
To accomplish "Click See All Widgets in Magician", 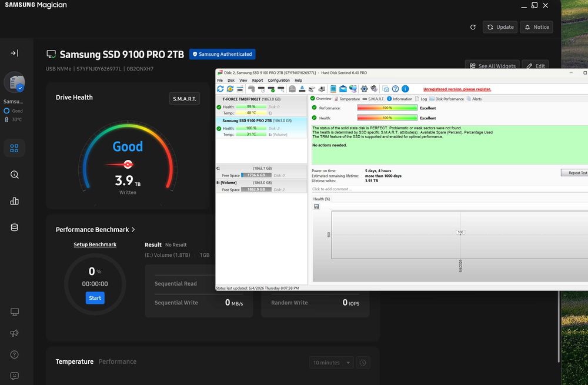I will 492,66.
